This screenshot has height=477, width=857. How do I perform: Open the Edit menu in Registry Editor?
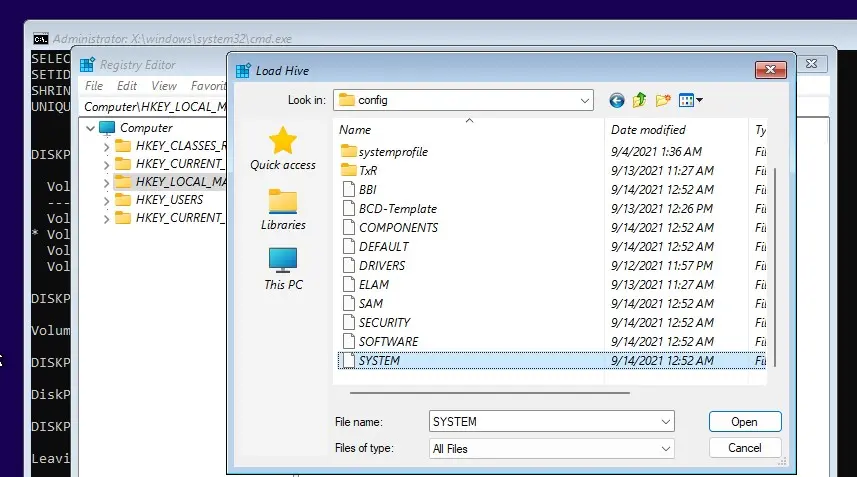[127, 86]
